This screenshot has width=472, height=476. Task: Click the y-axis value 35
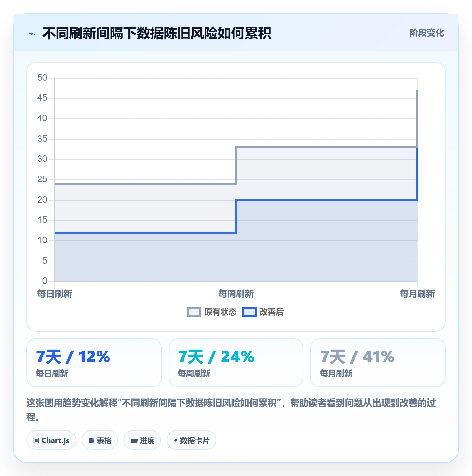[42, 139]
